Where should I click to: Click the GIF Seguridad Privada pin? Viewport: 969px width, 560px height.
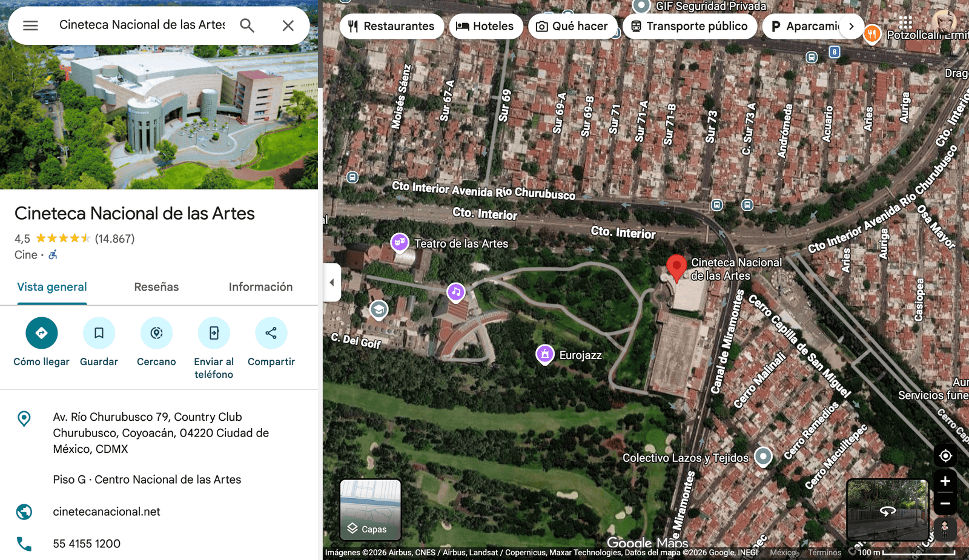pos(641,6)
